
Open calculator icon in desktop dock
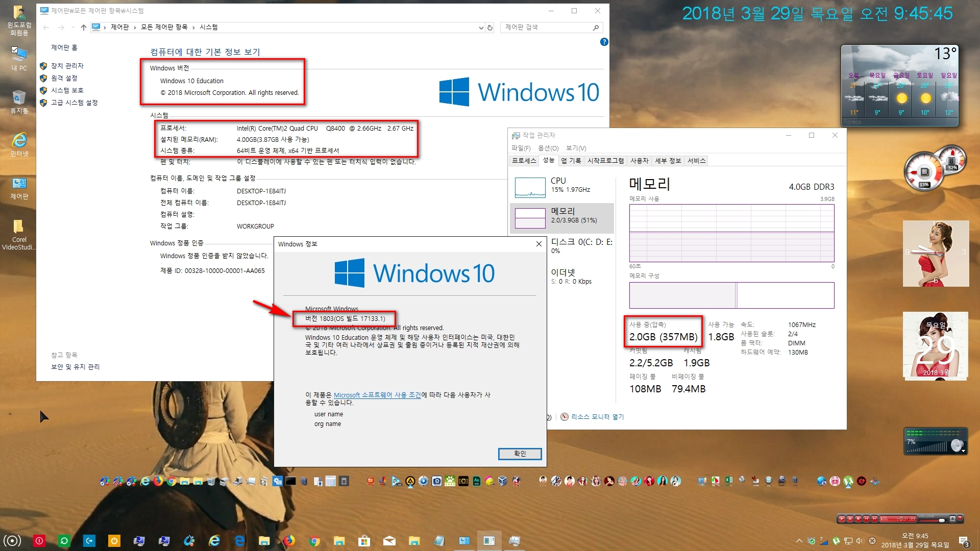344,481
